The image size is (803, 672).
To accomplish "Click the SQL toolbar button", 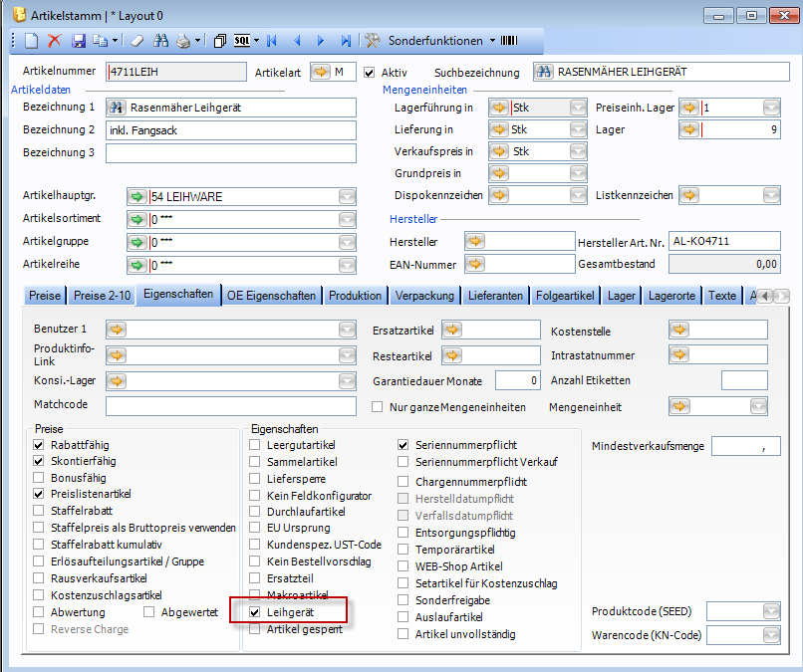I will point(242,41).
